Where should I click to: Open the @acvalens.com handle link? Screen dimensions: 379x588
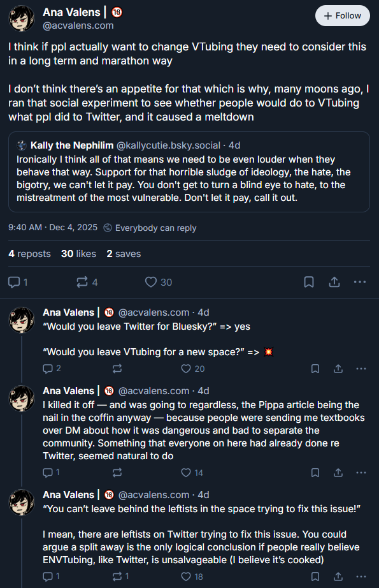(78, 26)
